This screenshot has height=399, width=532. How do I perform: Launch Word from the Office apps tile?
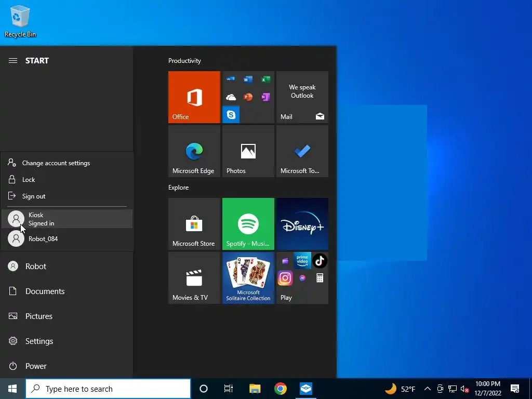coord(248,79)
